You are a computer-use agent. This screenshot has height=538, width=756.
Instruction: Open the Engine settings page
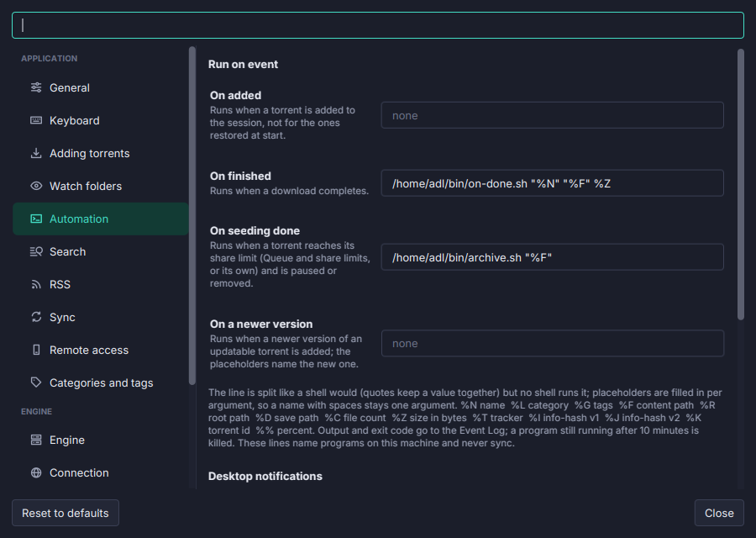100,440
